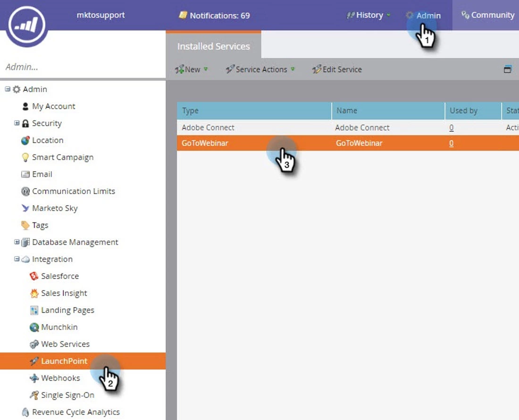This screenshot has width=519, height=420.
Task: Click the Email envelope icon
Action: [25, 174]
